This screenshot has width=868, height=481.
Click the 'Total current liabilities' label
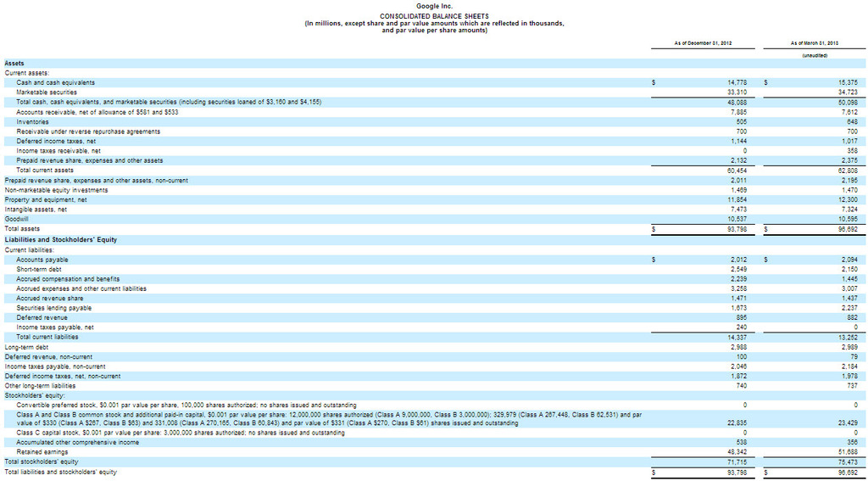click(x=47, y=337)
